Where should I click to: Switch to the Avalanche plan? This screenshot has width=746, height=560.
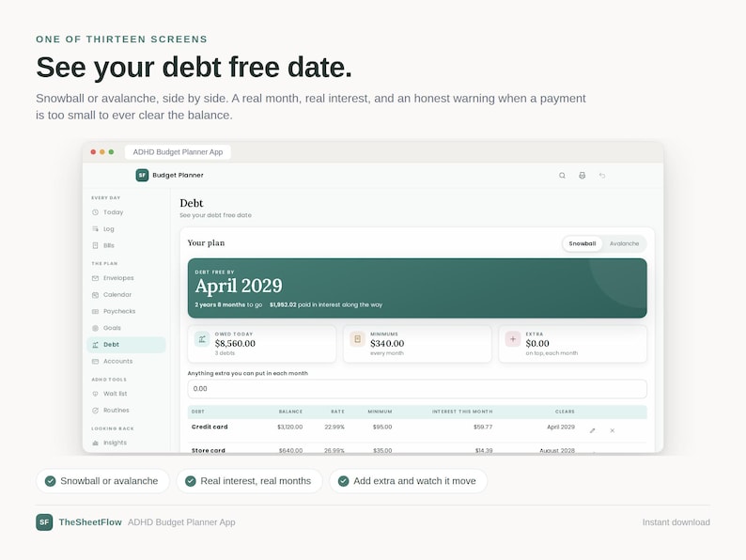click(x=624, y=243)
